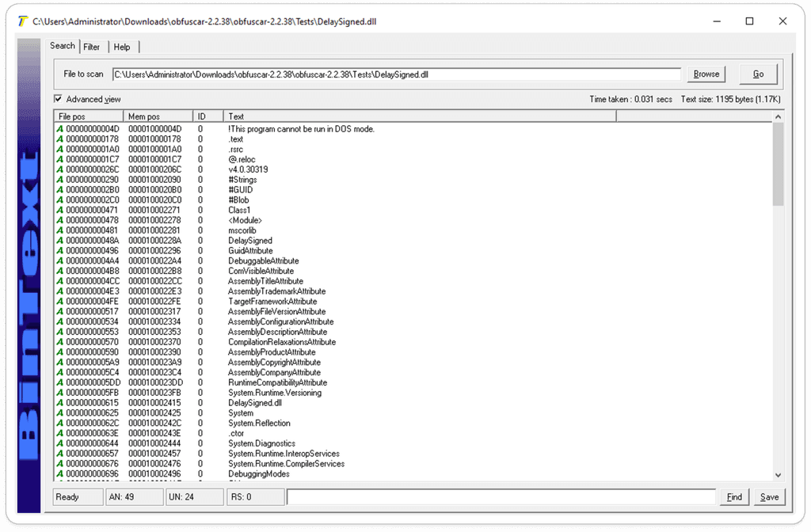Image resolution: width=811 pixels, height=532 pixels.
Task: Switch to the Filter tab
Action: click(x=92, y=47)
